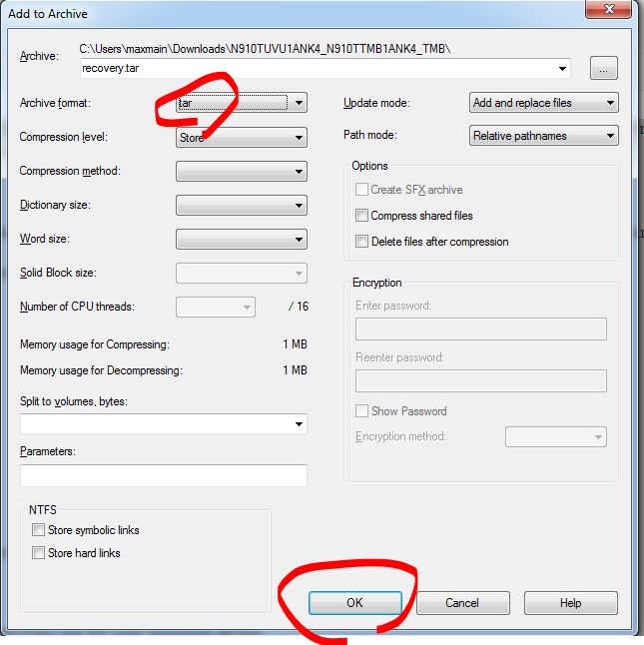Enable Compress shared files checkbox
644x645 pixels.
pos(361,215)
